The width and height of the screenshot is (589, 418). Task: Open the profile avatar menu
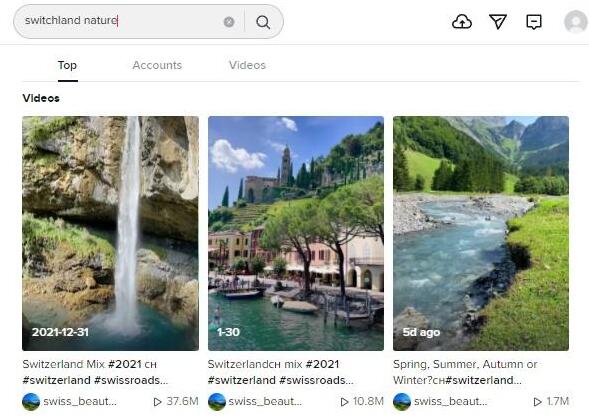pos(575,22)
